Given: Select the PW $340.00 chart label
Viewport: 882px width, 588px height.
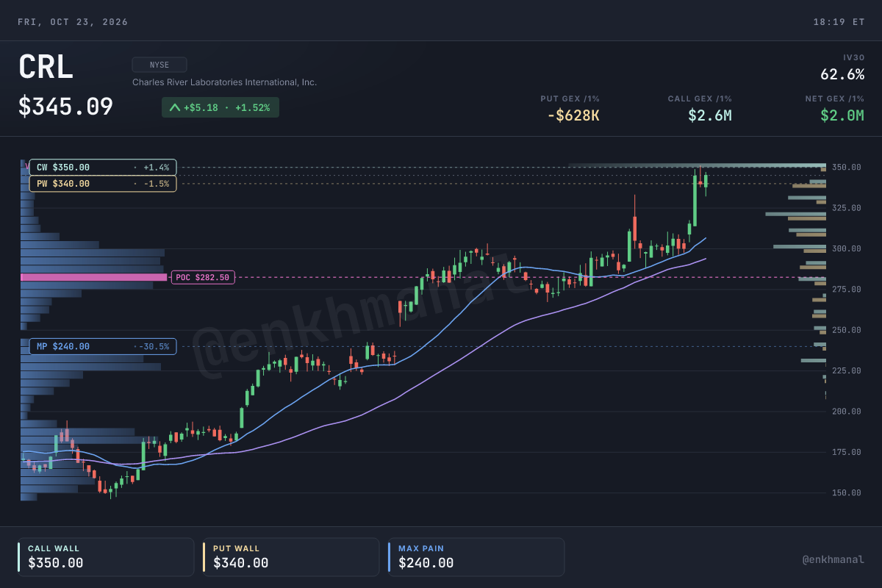Looking at the screenshot, I should (103, 184).
